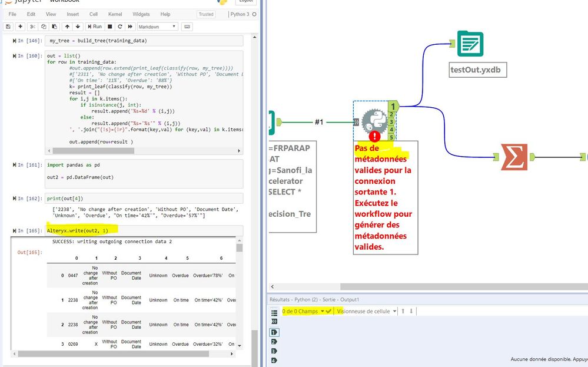This screenshot has width=588, height=367.
Task: Expand the '0 de 0 Champs' dropdown
Action: [323, 311]
